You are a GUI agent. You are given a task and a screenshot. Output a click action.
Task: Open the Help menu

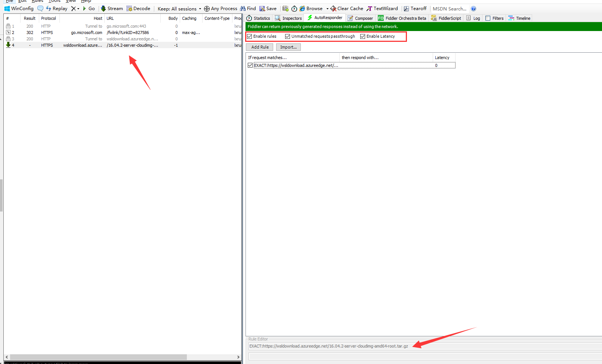(x=86, y=1)
